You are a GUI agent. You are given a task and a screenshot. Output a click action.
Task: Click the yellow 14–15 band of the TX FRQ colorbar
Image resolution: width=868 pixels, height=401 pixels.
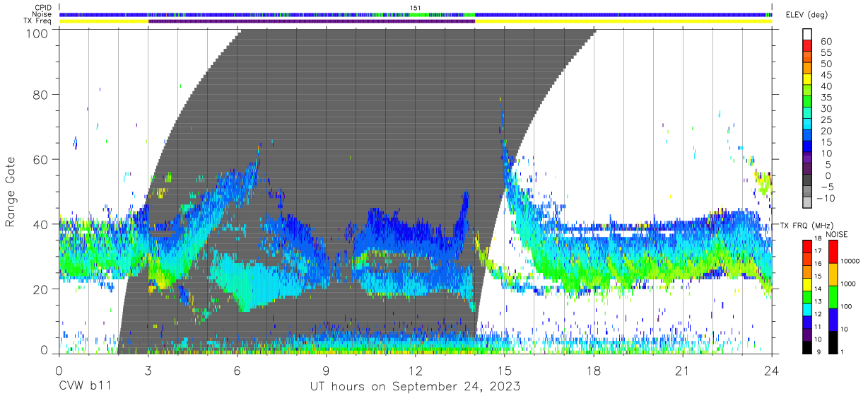pos(807,284)
